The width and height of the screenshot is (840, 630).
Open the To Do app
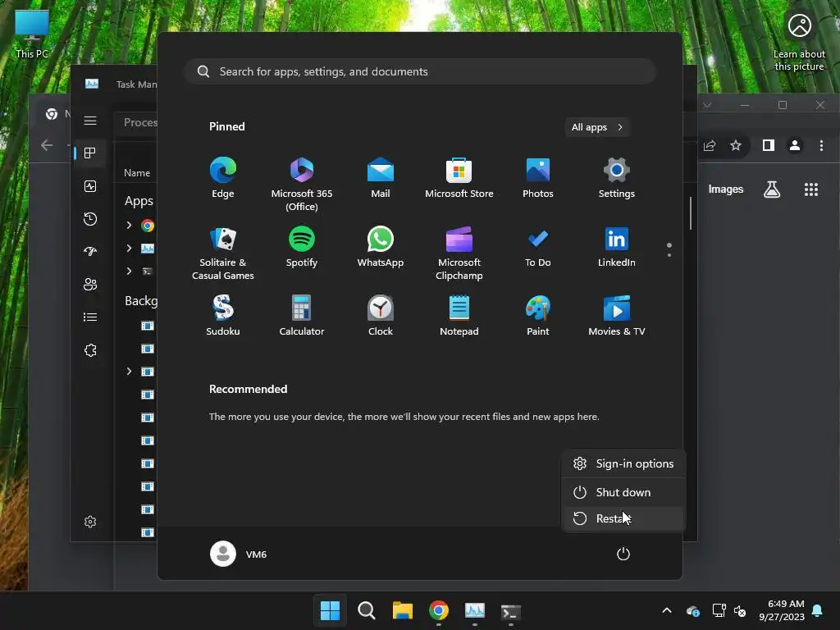538,247
